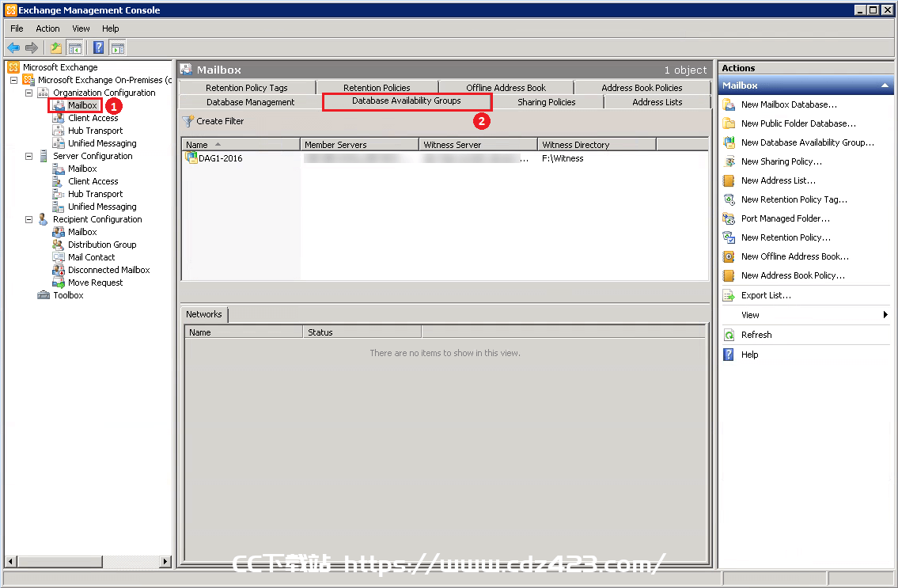898x588 pixels.
Task: Click the New Offline Address Book icon
Action: pyautogui.click(x=729, y=256)
